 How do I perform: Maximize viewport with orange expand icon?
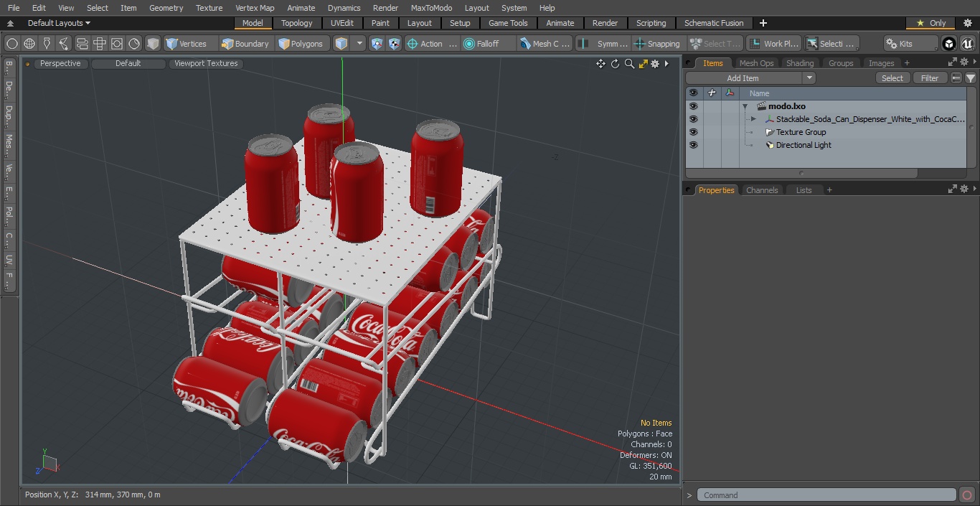pos(643,64)
